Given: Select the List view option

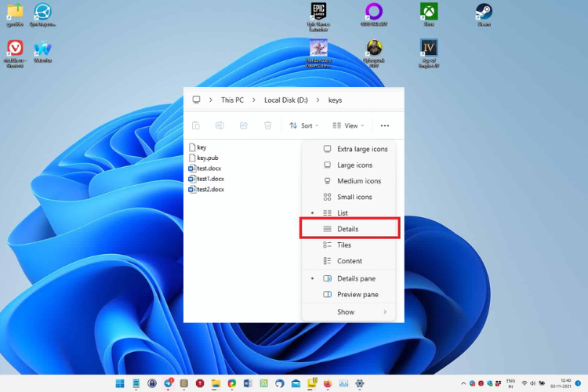Looking at the screenshot, I should 343,213.
